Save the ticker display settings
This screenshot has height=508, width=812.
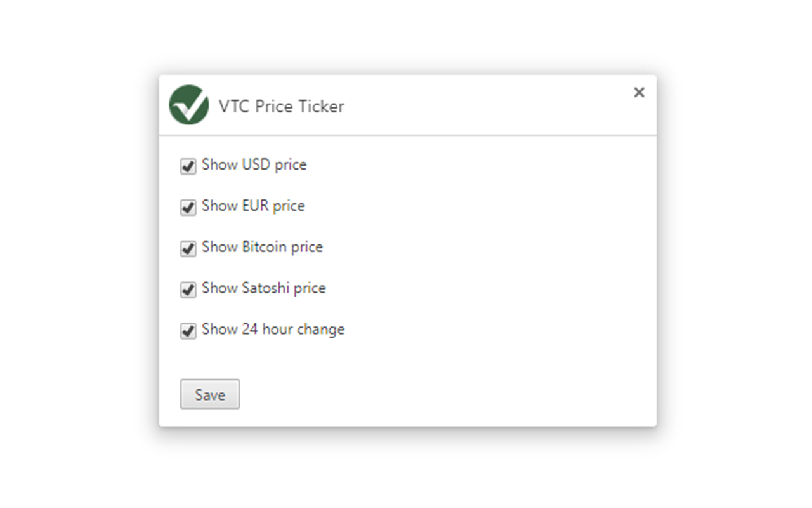coord(210,394)
